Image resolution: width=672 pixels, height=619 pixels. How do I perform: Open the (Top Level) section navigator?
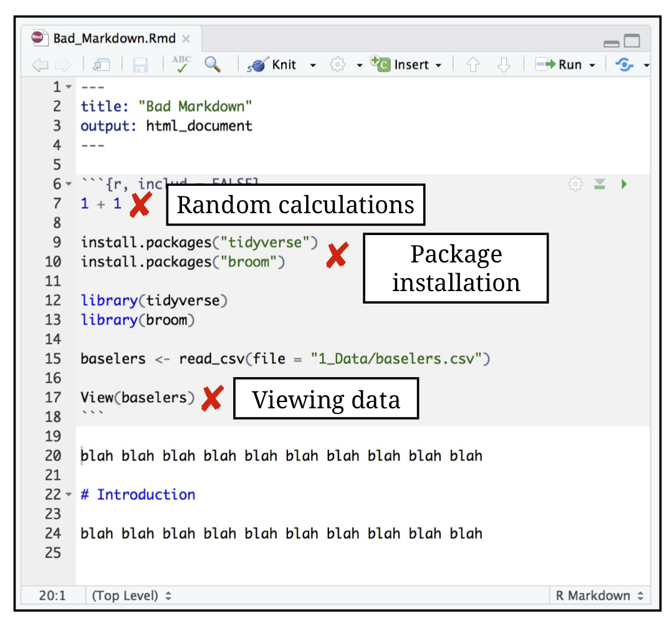coord(132,596)
